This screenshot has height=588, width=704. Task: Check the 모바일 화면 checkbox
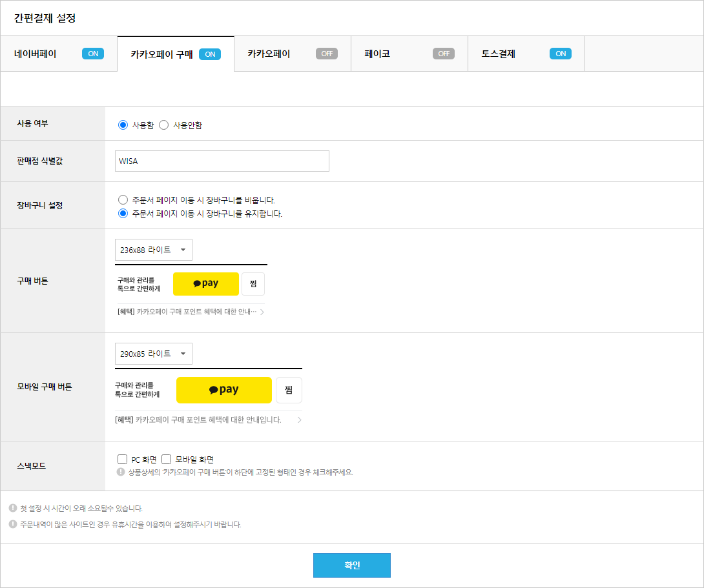[166, 460]
